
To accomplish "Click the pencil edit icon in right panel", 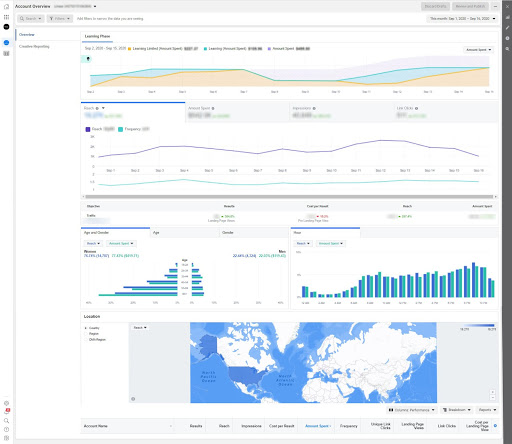I will point(507,28).
